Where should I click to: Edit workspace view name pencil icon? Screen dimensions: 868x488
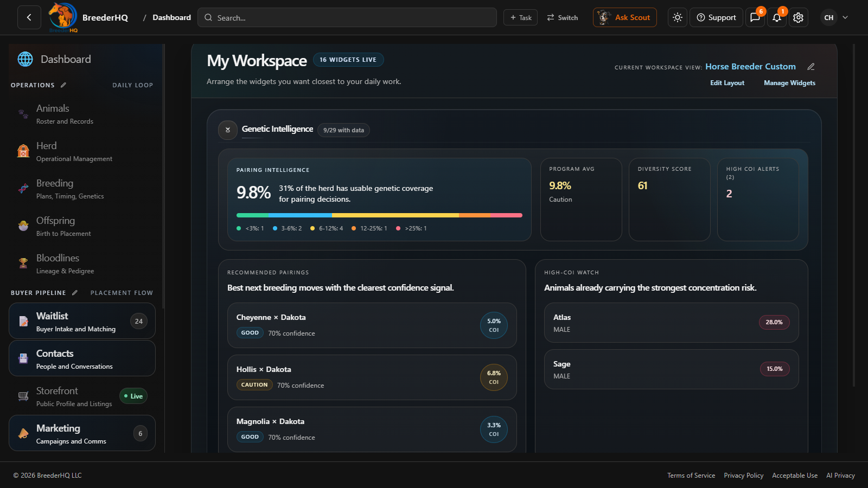tap(811, 67)
